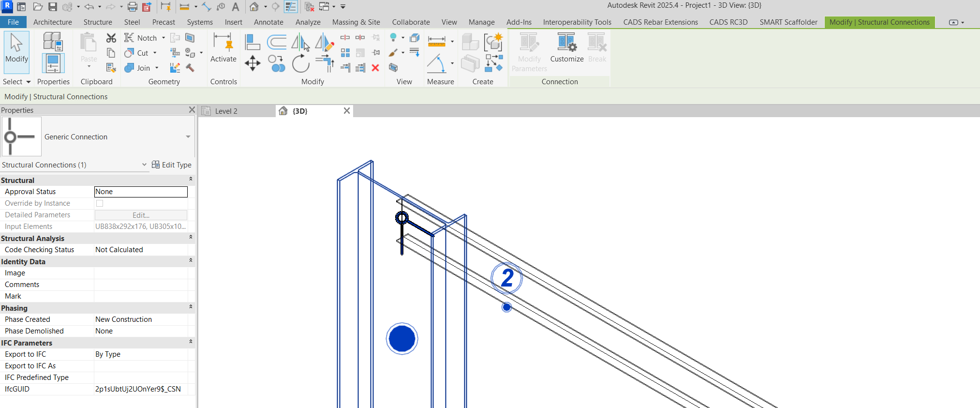Click the Mirror - Draw Axis tool
Viewport: 980px width, 408px height.
point(325,42)
